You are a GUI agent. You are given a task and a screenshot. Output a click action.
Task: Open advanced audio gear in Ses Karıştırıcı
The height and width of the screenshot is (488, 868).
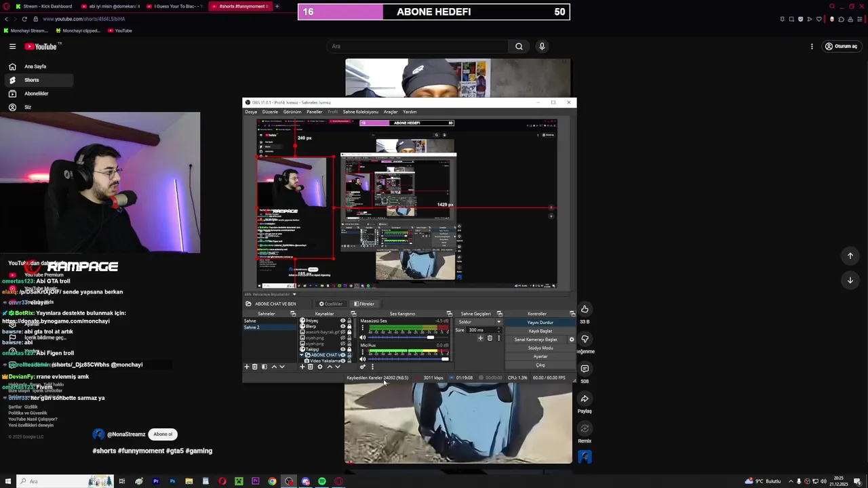pos(363,367)
